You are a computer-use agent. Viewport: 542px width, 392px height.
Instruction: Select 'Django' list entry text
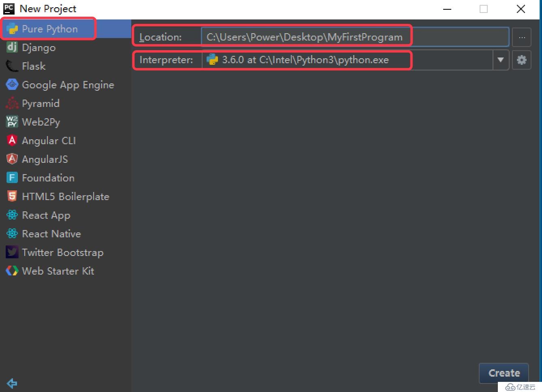click(x=39, y=48)
